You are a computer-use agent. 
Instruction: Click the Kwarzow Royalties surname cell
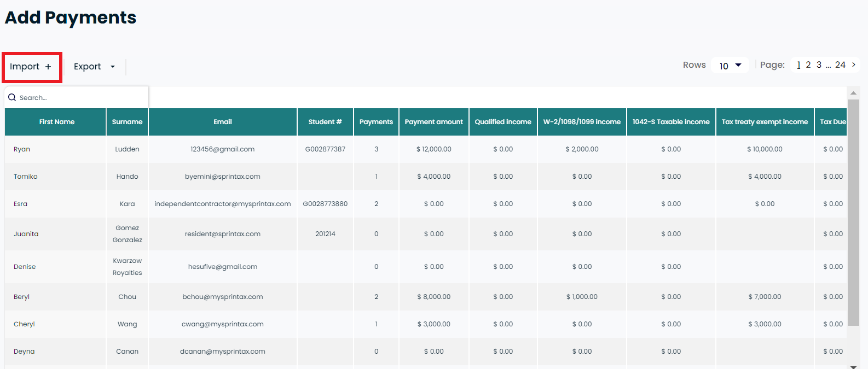pos(127,267)
